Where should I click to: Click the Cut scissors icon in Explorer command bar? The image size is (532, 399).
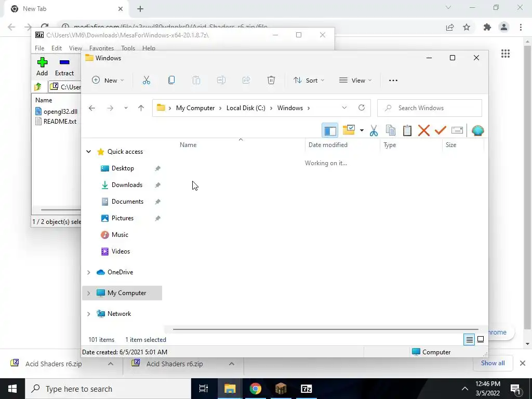click(x=146, y=81)
